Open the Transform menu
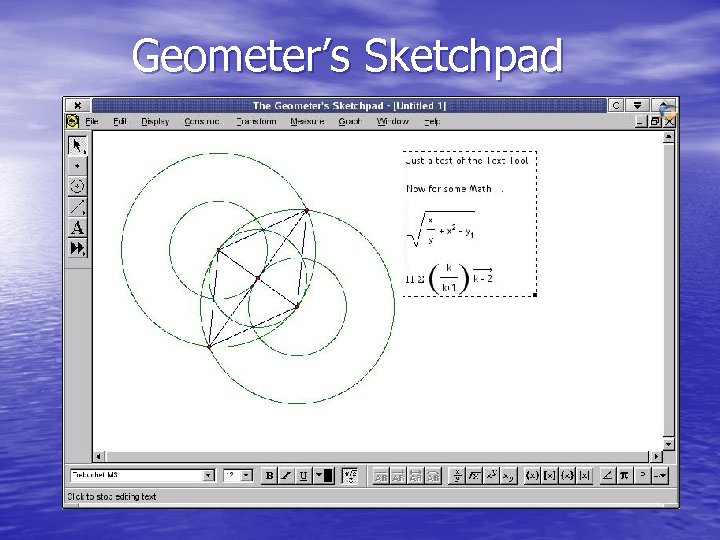 pyautogui.click(x=256, y=121)
